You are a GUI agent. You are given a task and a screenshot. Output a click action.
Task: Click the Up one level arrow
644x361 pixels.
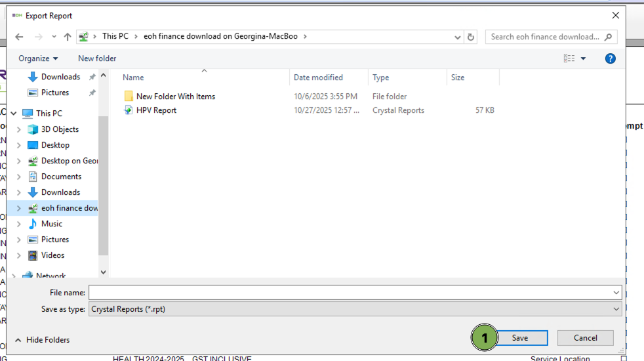pyautogui.click(x=68, y=37)
